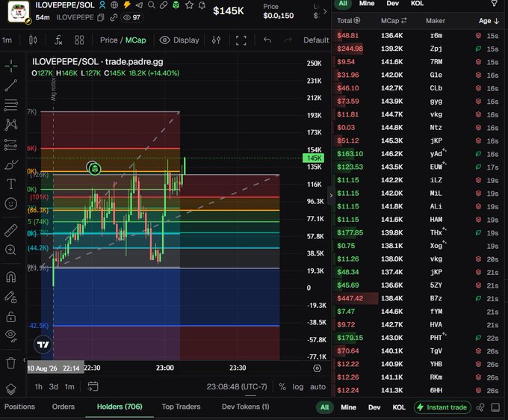
Task: Click the Instant trade button
Action: coord(442,407)
